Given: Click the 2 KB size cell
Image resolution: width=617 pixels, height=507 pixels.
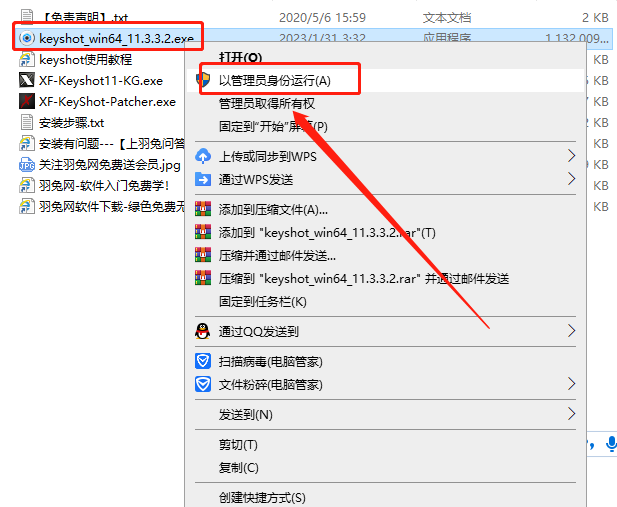Looking at the screenshot, I should pos(595,17).
